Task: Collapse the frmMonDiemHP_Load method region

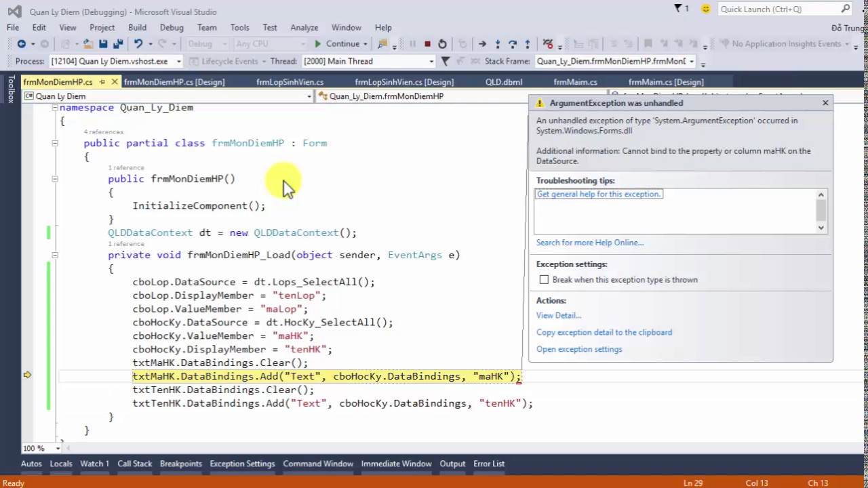Action: pos(55,256)
